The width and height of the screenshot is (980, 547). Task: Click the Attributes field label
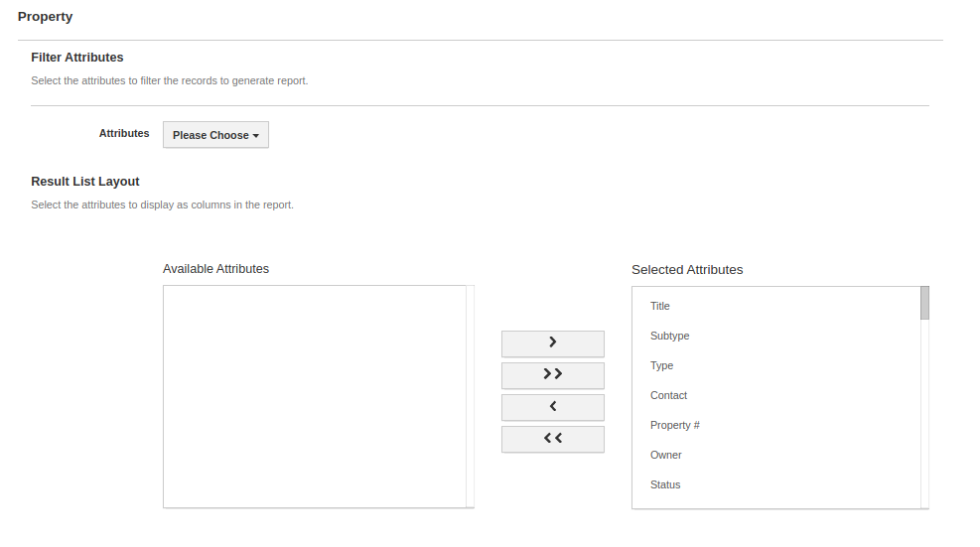click(124, 133)
